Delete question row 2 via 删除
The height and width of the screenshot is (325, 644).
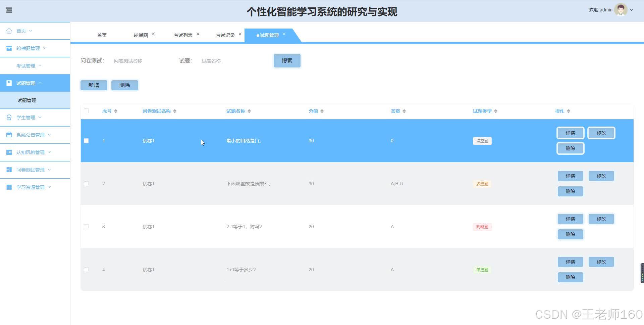[571, 191]
